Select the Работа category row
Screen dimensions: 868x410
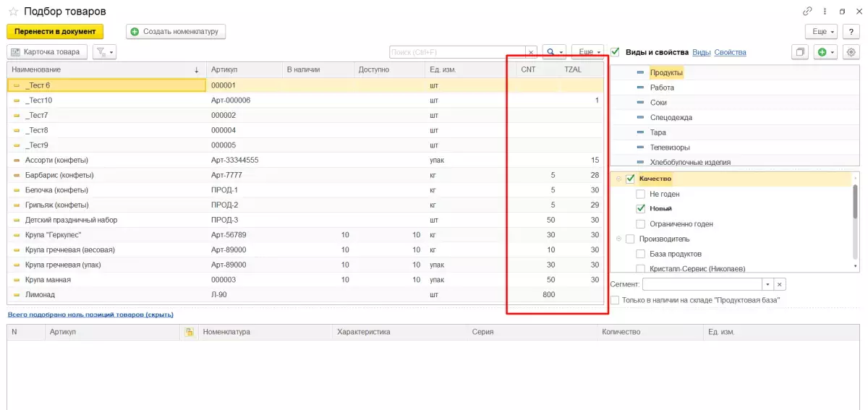tap(734, 87)
